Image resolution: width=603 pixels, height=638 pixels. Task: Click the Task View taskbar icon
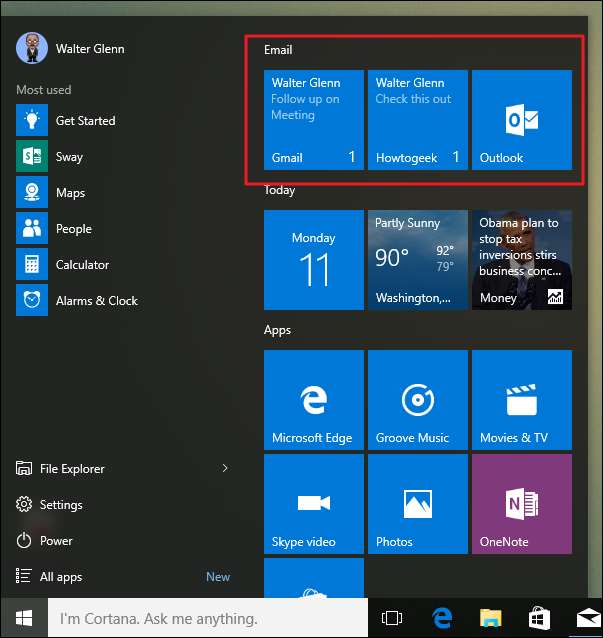(392, 618)
